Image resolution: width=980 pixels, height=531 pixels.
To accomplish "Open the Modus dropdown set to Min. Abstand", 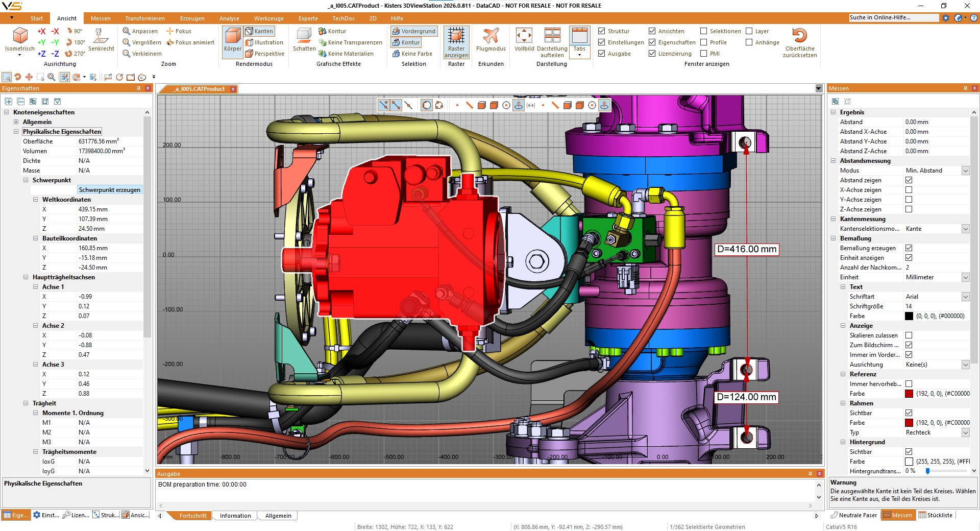I will [x=966, y=171].
